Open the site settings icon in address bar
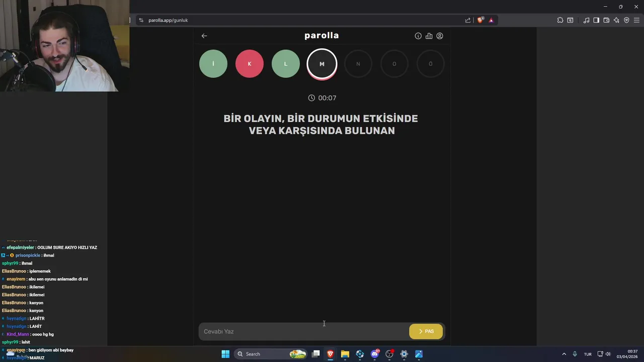Image resolution: width=644 pixels, height=362 pixels. coord(141,20)
